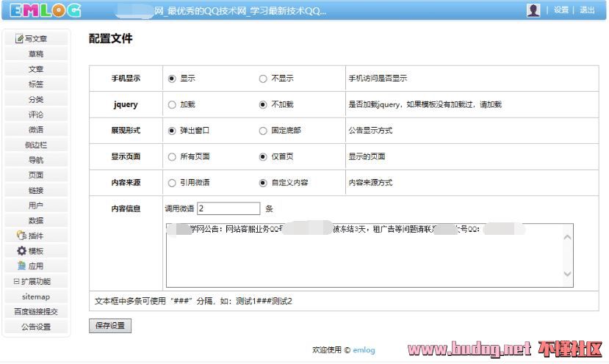Open the 应用 store icon
This screenshot has height=364, width=609.
click(x=21, y=266)
